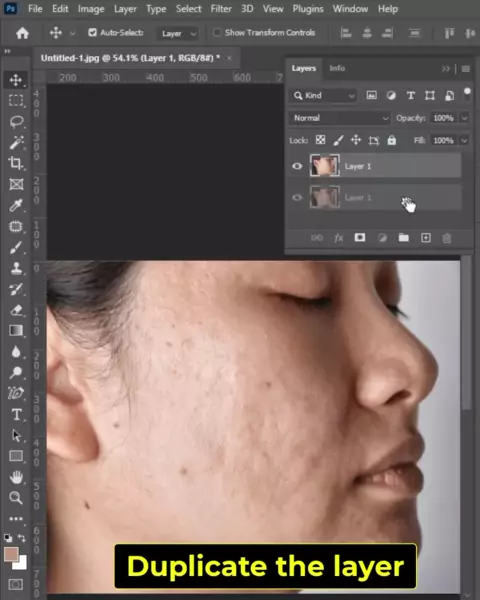Toggle lock transparent pixels
480x600 pixels.
pyautogui.click(x=320, y=140)
